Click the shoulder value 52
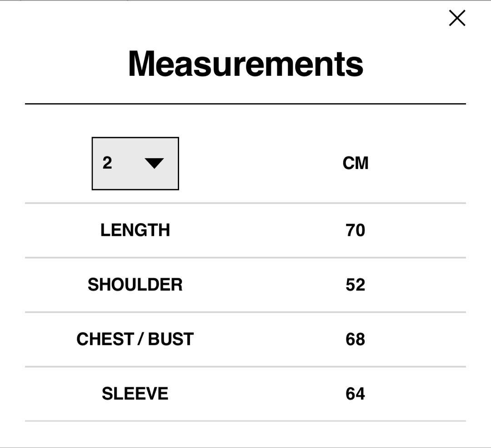 [x=356, y=285]
